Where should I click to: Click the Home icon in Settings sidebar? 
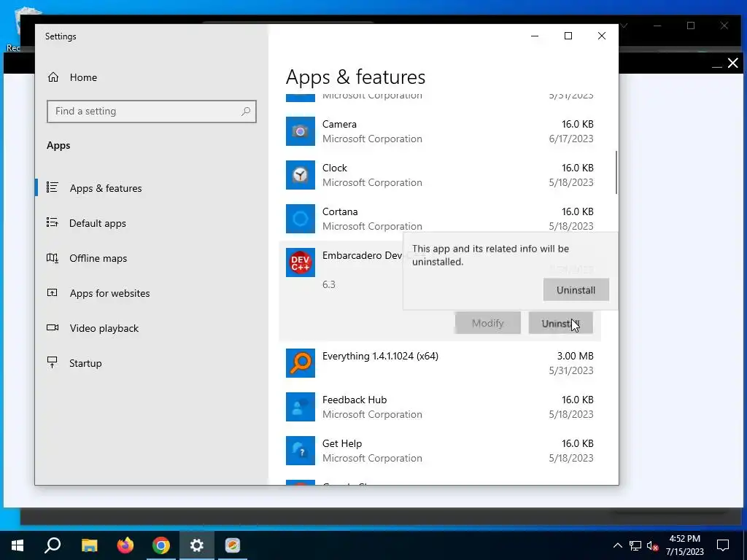tap(53, 77)
